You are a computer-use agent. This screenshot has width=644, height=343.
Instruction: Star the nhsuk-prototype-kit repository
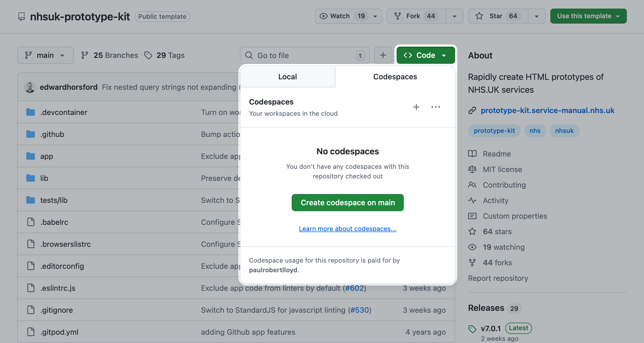pyautogui.click(x=497, y=16)
